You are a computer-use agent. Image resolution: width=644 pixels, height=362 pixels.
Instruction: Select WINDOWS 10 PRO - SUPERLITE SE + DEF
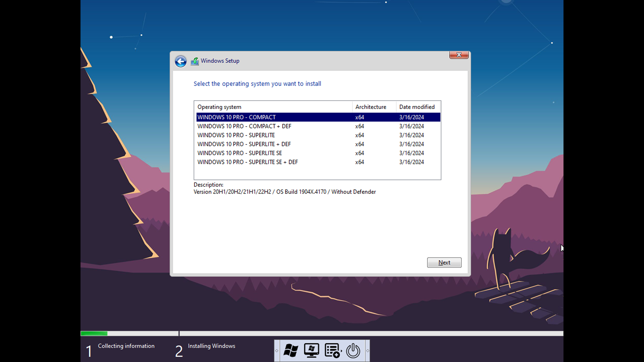[318, 162]
